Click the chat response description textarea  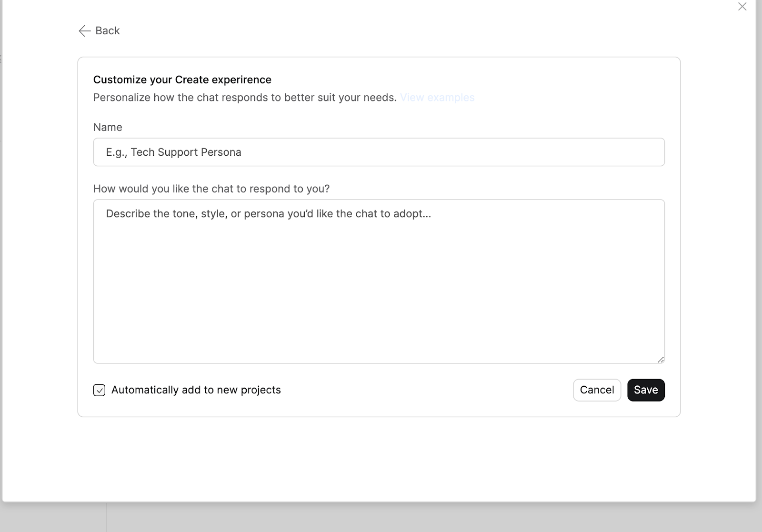[379, 281]
